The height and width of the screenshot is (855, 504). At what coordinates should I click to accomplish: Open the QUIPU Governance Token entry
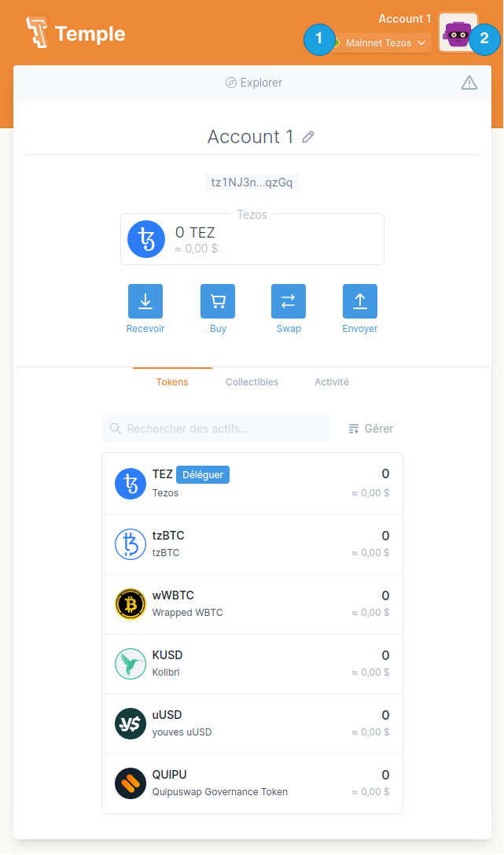[x=252, y=783]
